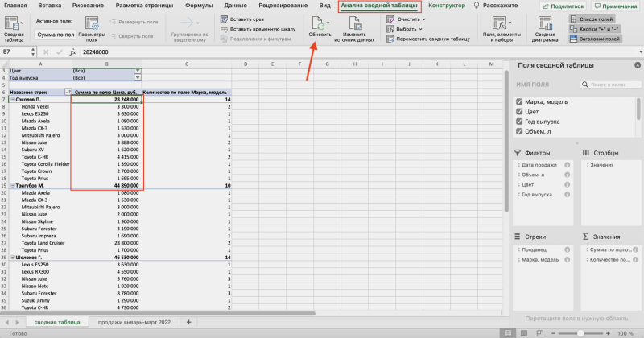Open info for Год выпуска filter field
Image resolution: width=644 pixels, height=338 pixels.
(568, 194)
